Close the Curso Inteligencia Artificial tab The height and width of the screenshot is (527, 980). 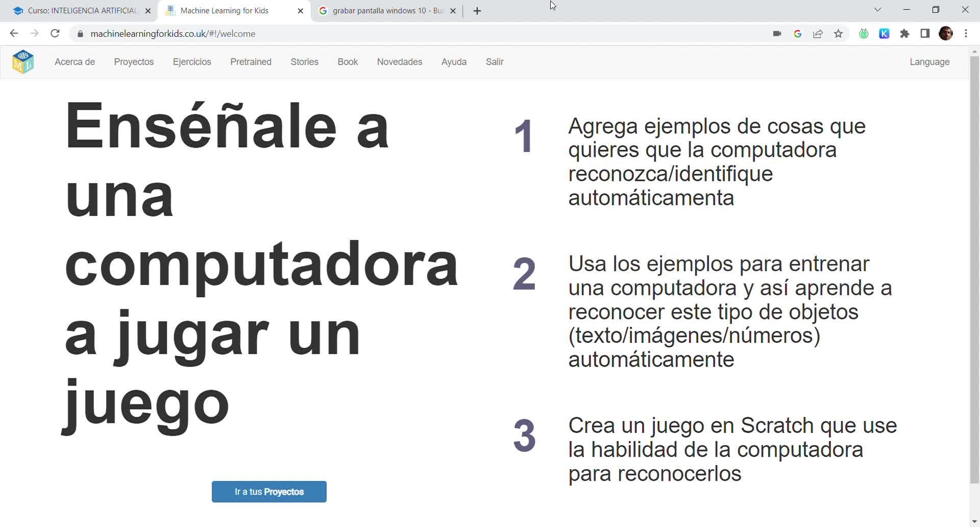point(148,11)
